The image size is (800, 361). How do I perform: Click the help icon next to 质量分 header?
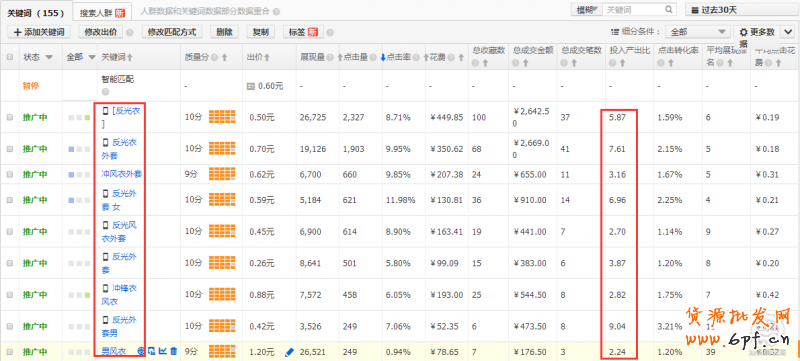(x=214, y=58)
